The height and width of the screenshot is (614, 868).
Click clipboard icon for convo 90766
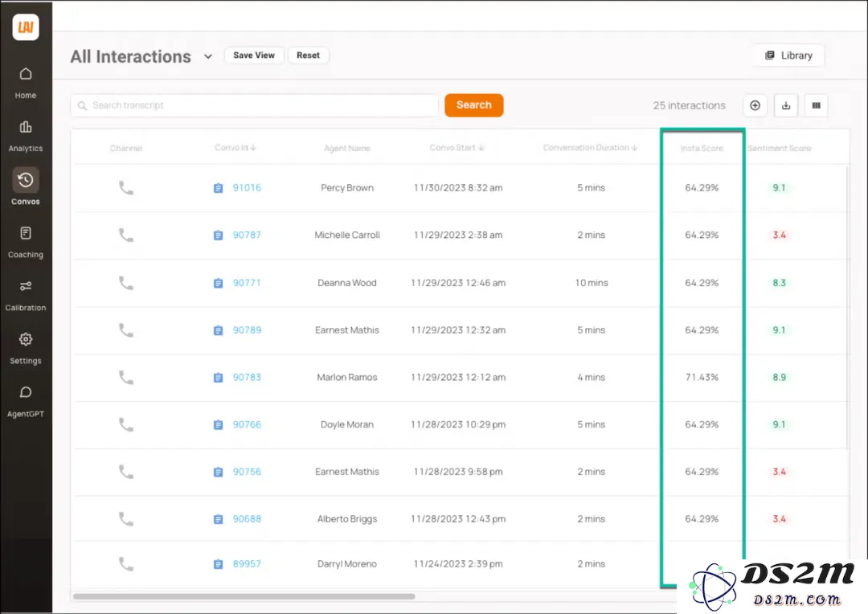pos(218,424)
